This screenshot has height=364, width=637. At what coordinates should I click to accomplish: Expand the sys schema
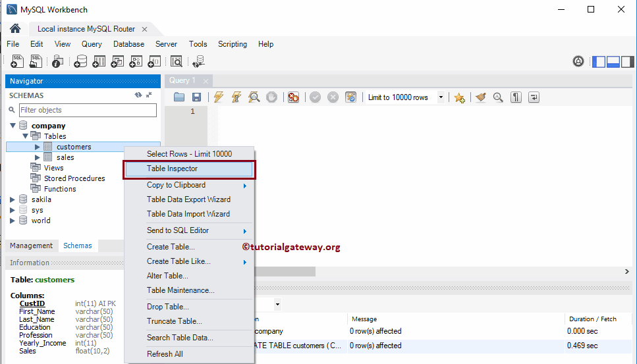(x=13, y=210)
